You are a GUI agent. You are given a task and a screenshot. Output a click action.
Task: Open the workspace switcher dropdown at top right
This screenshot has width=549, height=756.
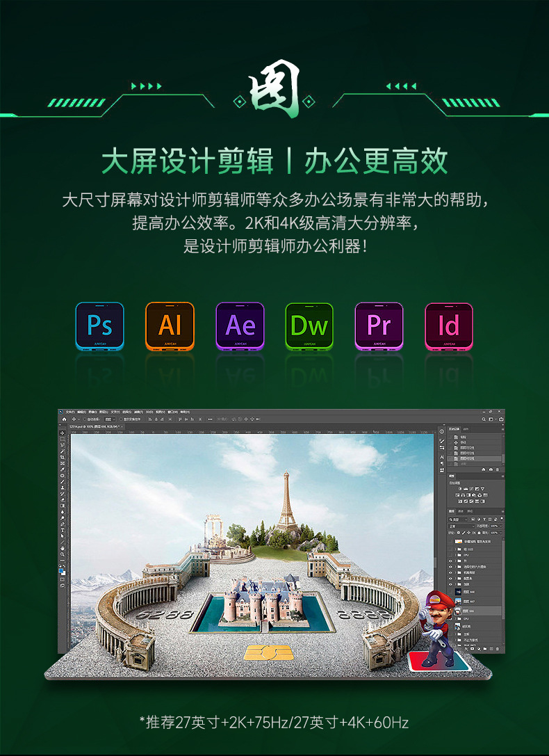coord(493,419)
